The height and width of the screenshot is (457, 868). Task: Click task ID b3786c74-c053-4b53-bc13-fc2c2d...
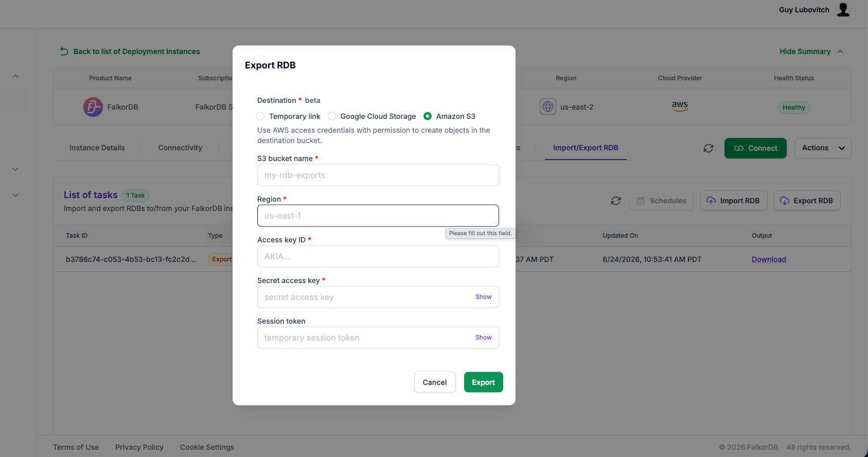pyautogui.click(x=131, y=259)
